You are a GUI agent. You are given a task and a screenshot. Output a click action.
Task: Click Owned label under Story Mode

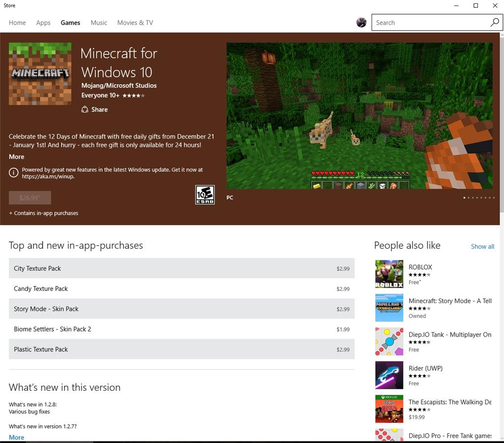point(417,316)
